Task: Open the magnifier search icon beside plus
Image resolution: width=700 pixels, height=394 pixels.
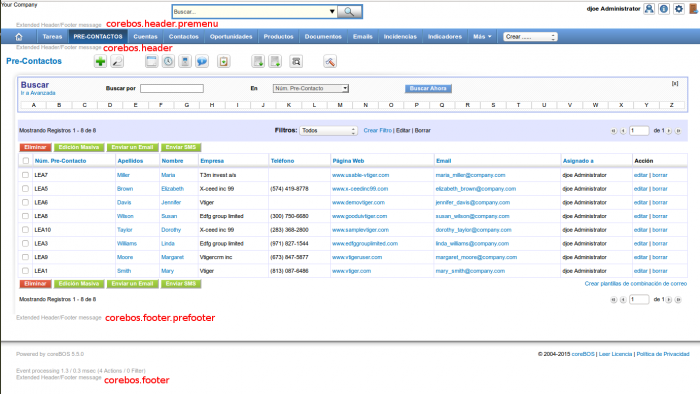Action: tap(117, 62)
